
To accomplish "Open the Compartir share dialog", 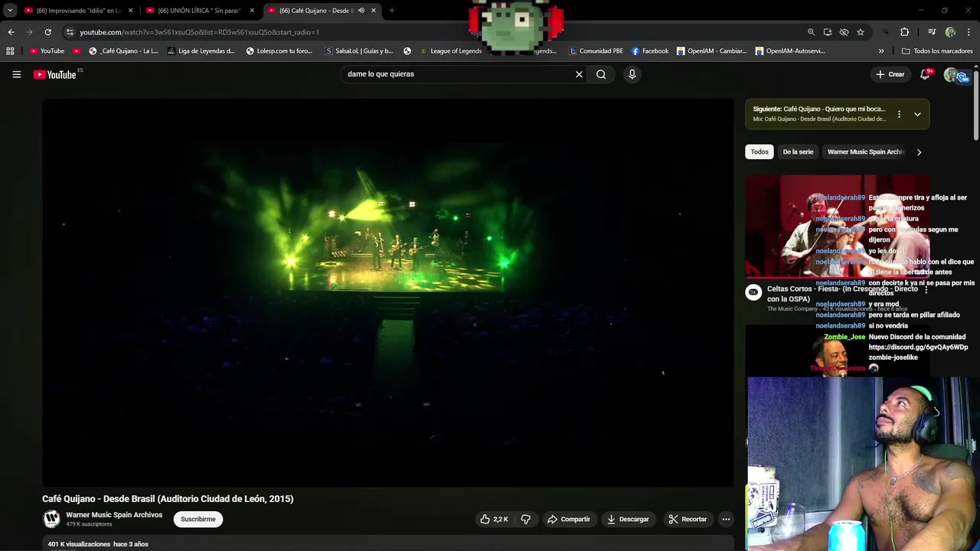I will coord(568,519).
